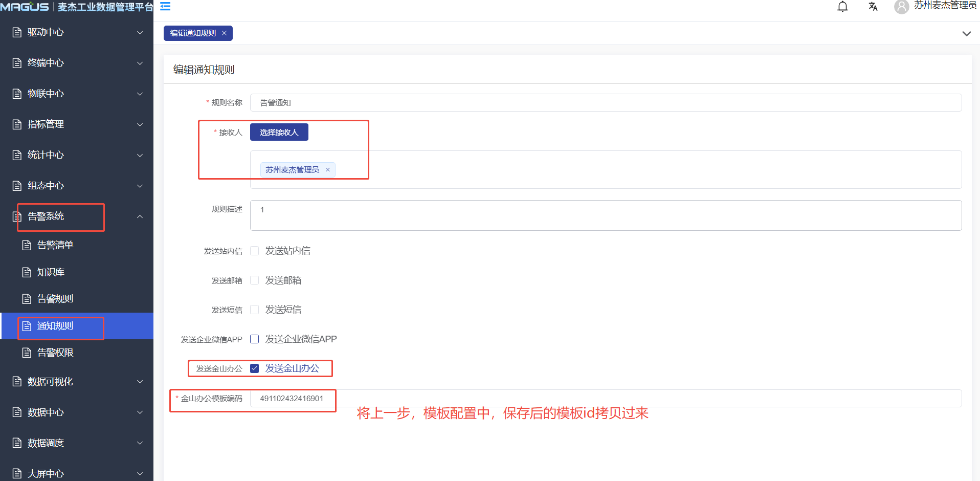The height and width of the screenshot is (481, 980).
Task: Uncheck the 发送金山办公 checkbox
Action: coord(254,368)
